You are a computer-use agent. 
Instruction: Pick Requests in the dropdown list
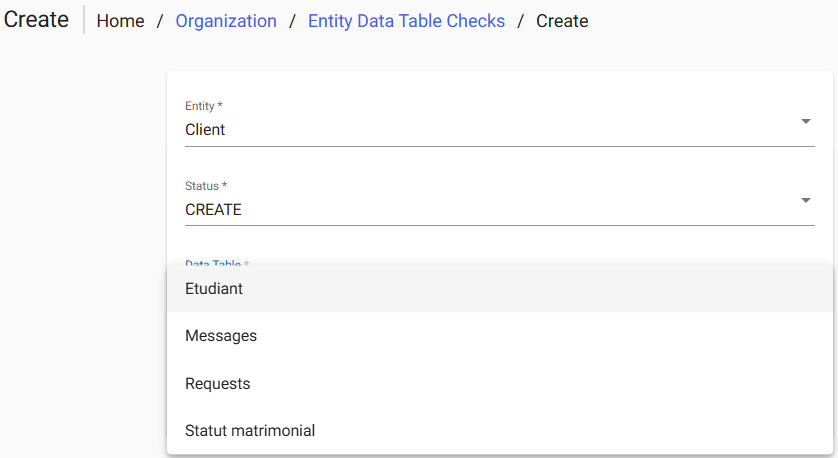(218, 384)
